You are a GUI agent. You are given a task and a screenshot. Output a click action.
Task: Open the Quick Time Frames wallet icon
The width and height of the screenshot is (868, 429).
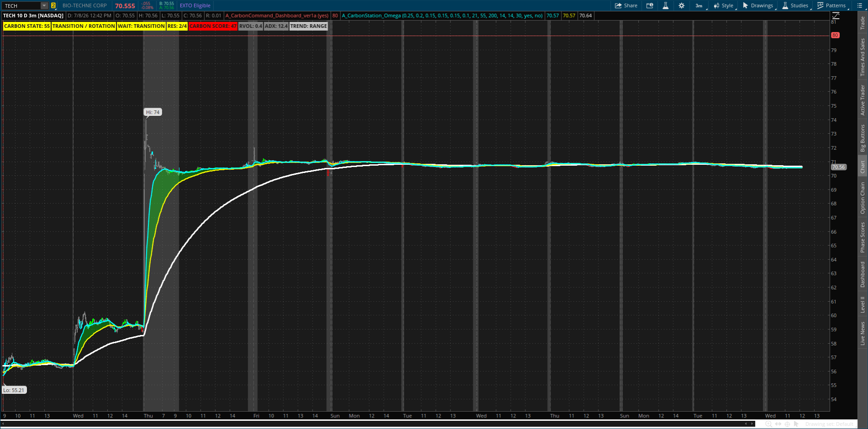pyautogui.click(x=650, y=5)
